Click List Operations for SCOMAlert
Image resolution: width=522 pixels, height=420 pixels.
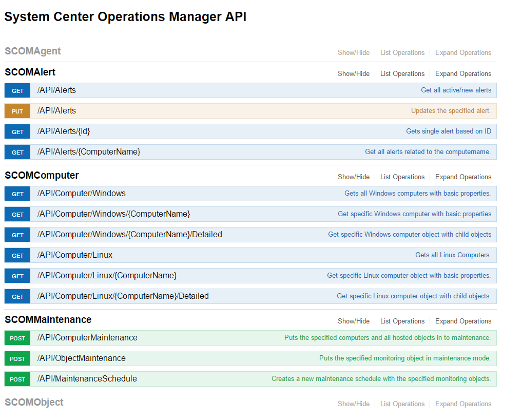402,73
